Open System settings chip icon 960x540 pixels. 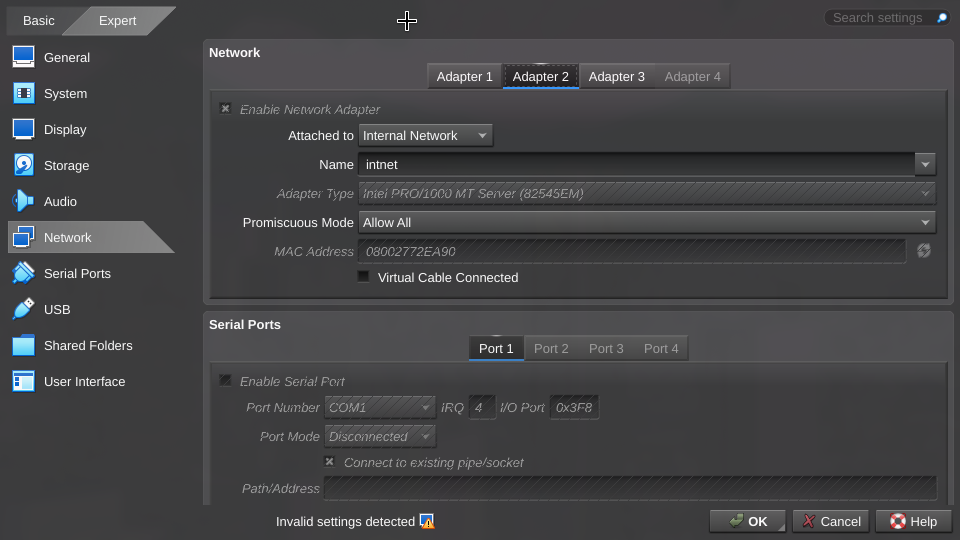[x=23, y=93]
